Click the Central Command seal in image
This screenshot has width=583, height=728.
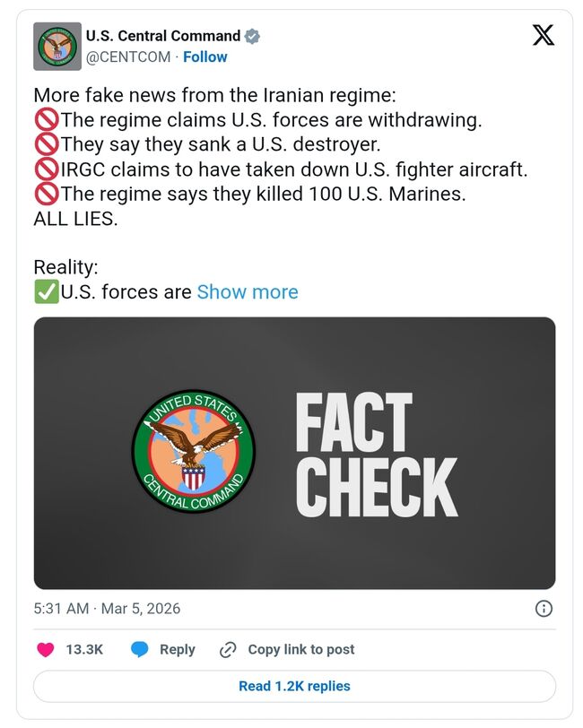[194, 452]
